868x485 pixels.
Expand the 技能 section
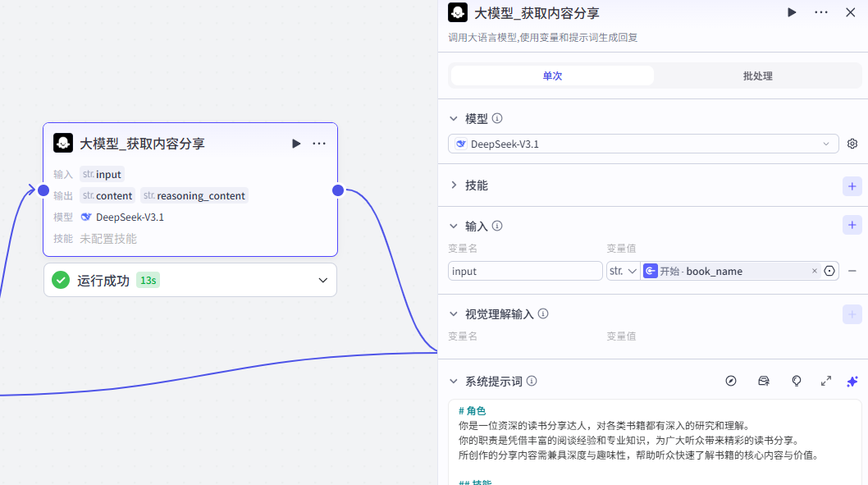454,185
